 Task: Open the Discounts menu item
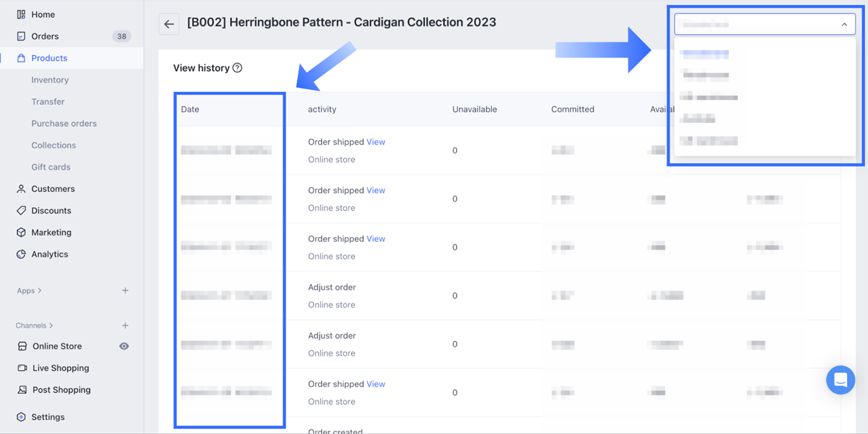tap(51, 210)
